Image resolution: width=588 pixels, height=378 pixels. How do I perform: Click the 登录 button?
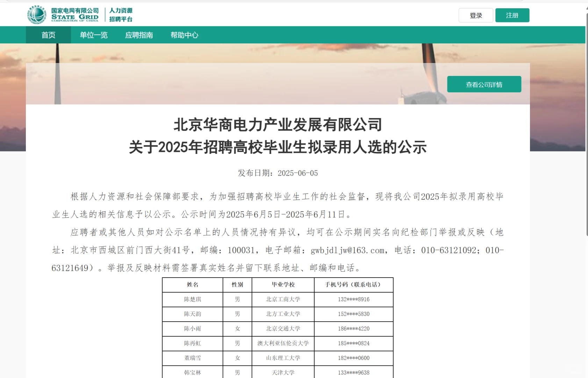coord(476,15)
